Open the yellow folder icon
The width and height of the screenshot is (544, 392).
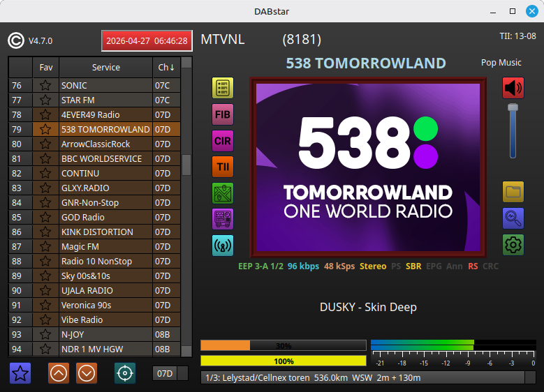point(513,192)
